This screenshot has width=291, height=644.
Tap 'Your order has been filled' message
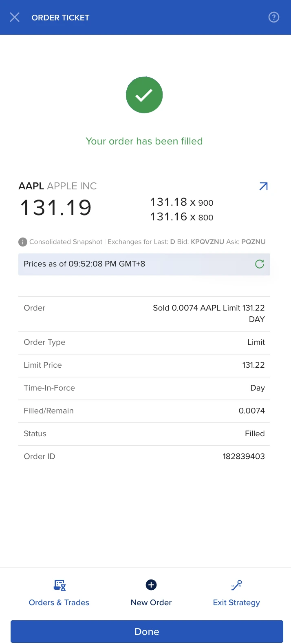[x=144, y=141]
